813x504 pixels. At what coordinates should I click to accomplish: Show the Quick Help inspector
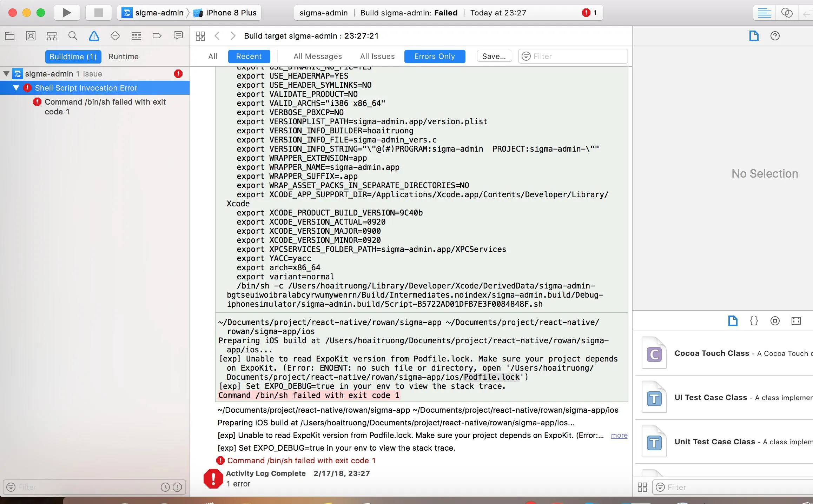tap(775, 36)
